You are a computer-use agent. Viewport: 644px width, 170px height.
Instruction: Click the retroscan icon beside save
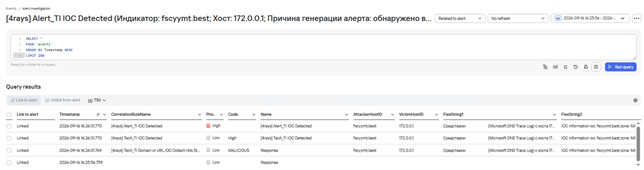586,67
